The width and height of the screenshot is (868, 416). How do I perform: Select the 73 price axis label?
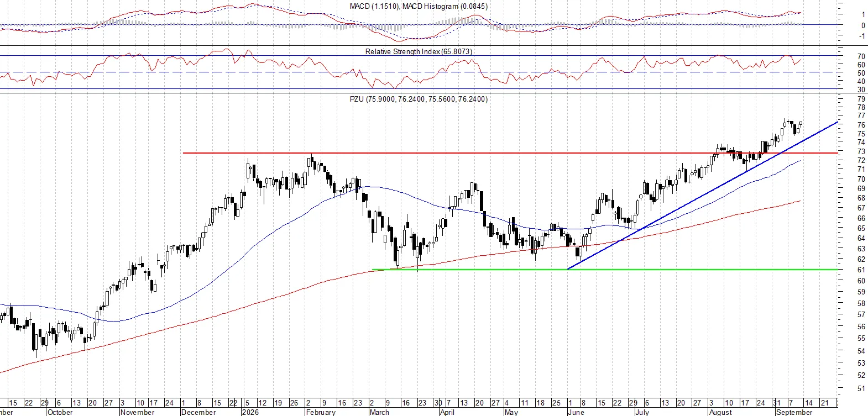(x=861, y=151)
